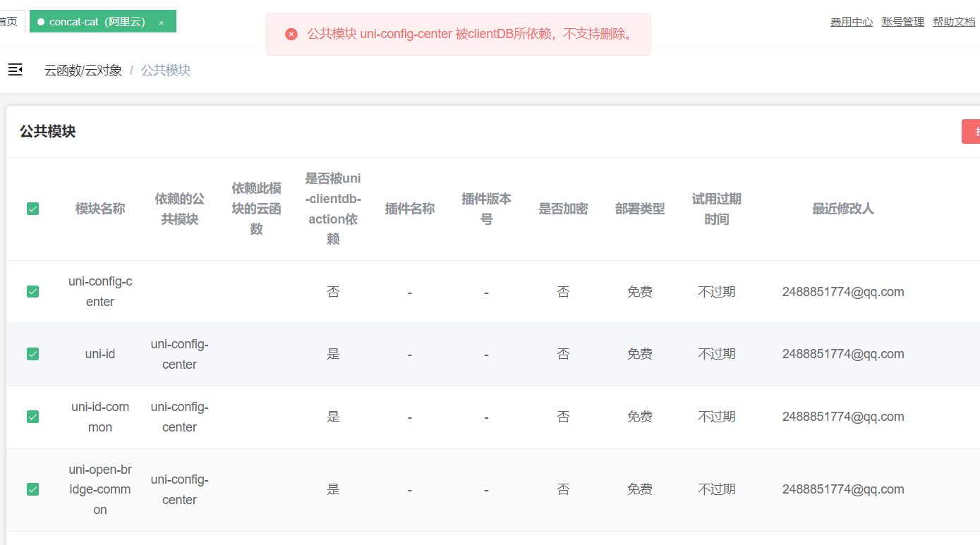
Task: Switch to the 首页 tab
Action: (x=8, y=22)
